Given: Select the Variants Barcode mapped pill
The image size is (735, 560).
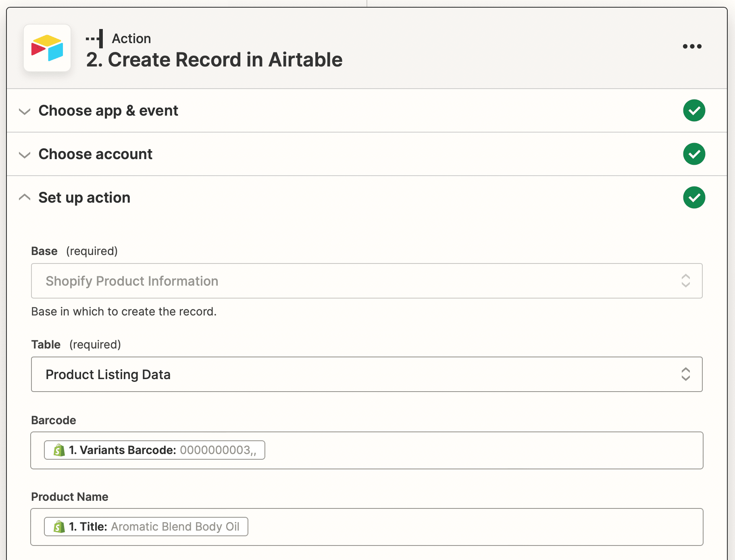Looking at the screenshot, I should pos(154,450).
